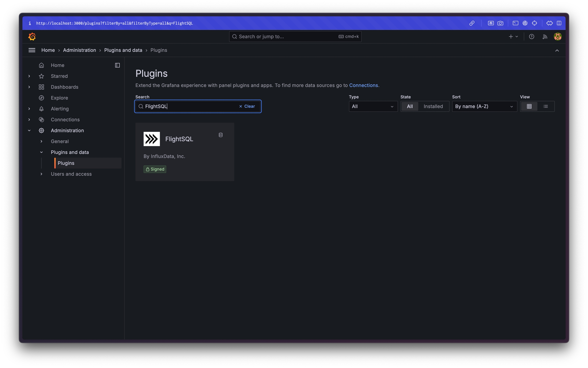588x368 pixels.
Task: Click the FlightSQL plugin logo
Action: click(152, 139)
